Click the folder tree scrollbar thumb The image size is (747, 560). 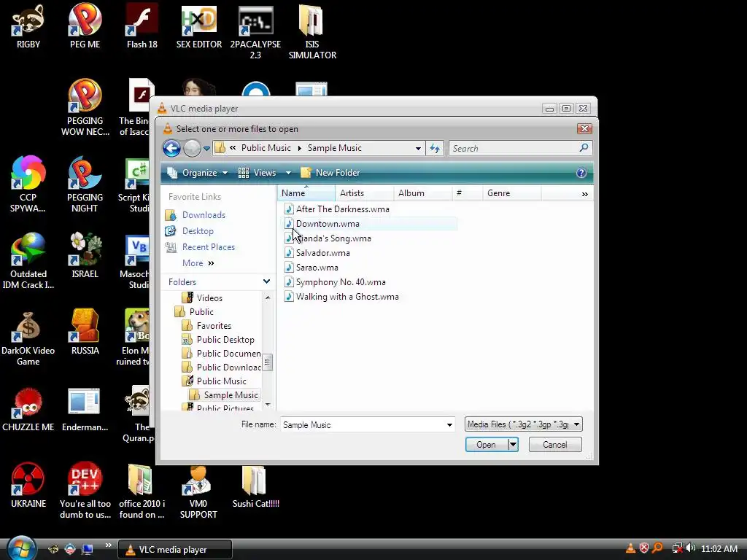coord(267,363)
